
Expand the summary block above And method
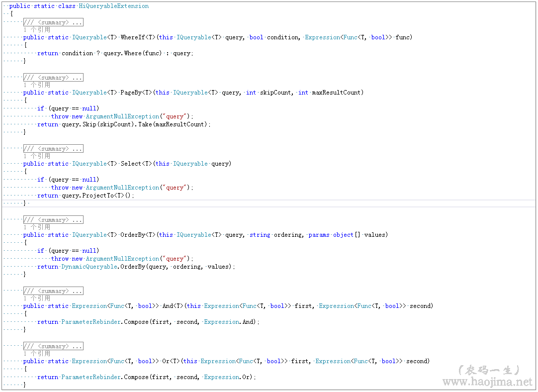(x=53, y=291)
